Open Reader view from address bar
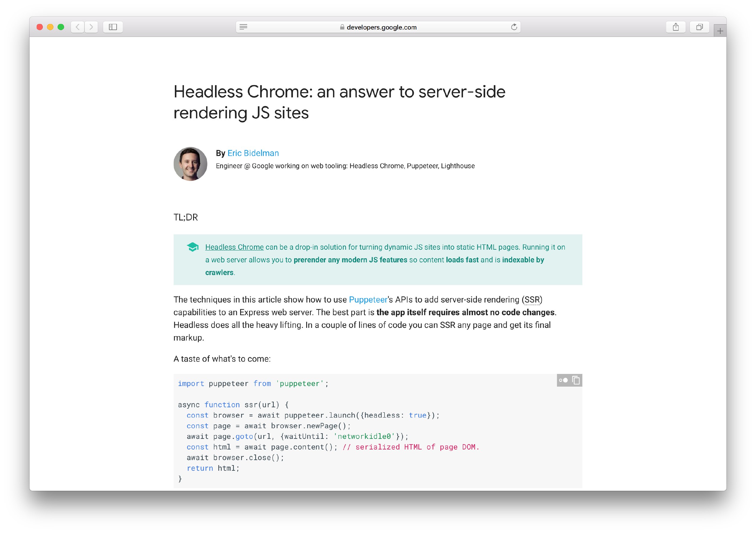Viewport: 756px width, 533px height. coord(243,27)
